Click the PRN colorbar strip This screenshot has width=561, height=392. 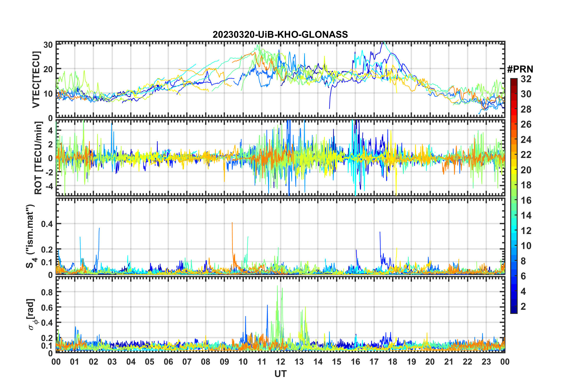click(514, 196)
